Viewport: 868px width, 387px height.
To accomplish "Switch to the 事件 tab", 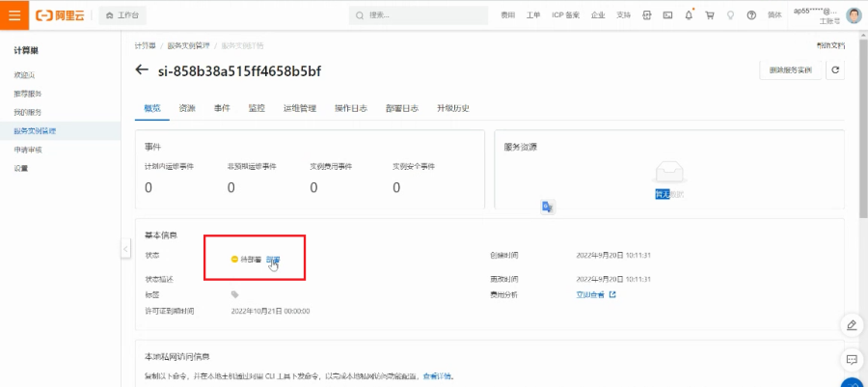I will coord(222,108).
